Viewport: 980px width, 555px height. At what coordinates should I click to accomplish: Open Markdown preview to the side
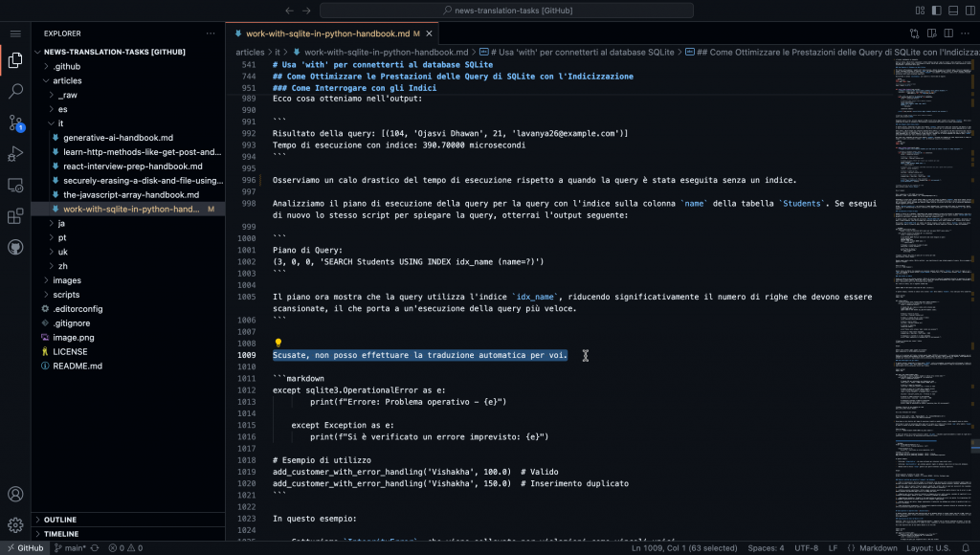click(x=932, y=33)
